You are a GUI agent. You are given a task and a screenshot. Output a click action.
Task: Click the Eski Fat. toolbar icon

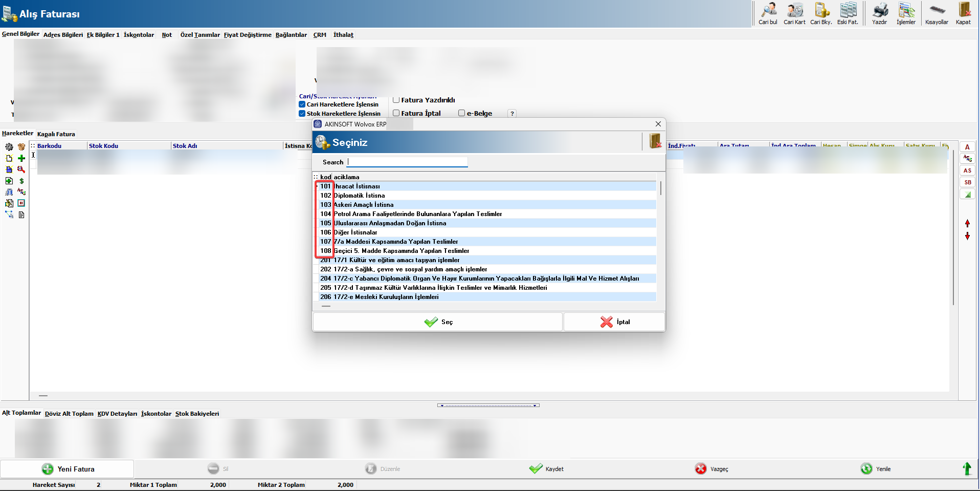(x=848, y=13)
